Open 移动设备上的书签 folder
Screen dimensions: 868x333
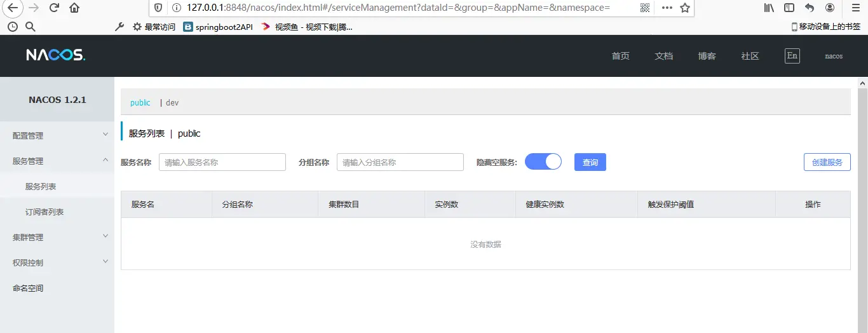point(826,27)
